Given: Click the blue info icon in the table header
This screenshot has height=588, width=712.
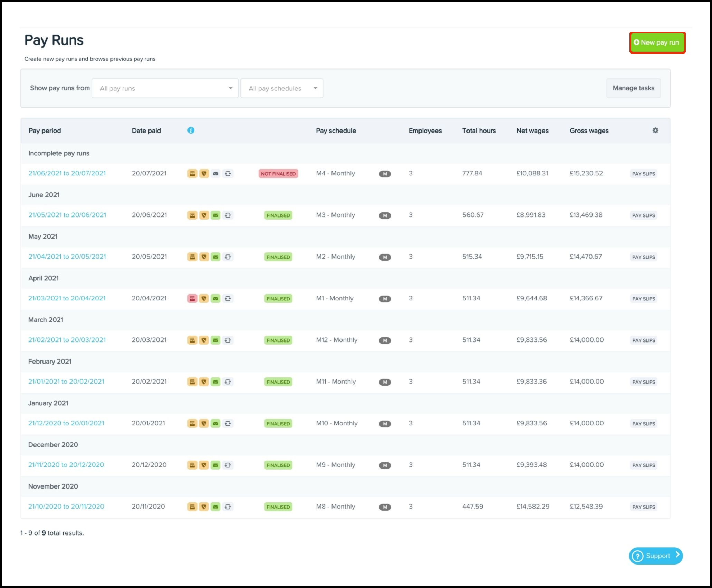Looking at the screenshot, I should click(x=191, y=131).
